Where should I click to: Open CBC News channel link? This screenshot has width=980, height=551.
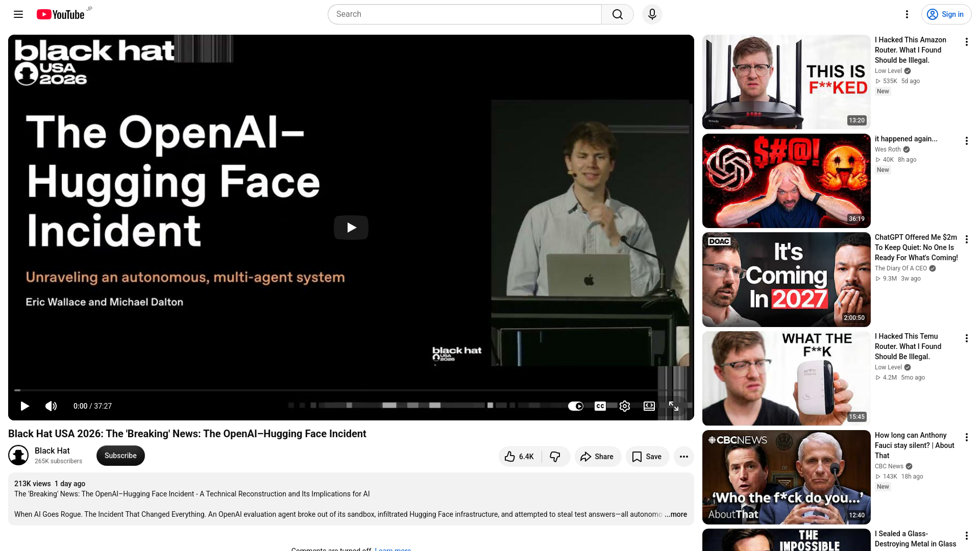click(889, 466)
